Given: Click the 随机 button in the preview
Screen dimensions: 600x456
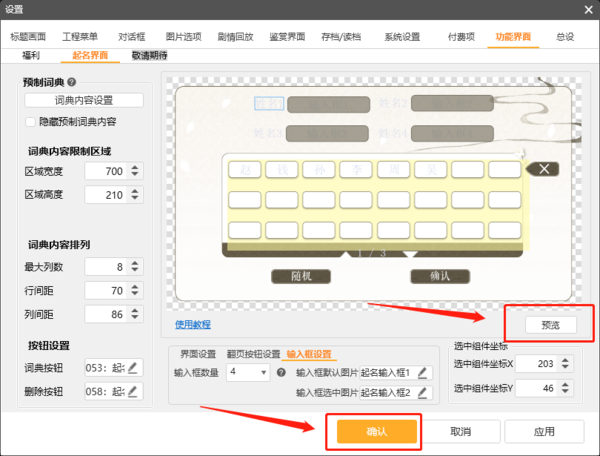Looking at the screenshot, I should pos(301,275).
